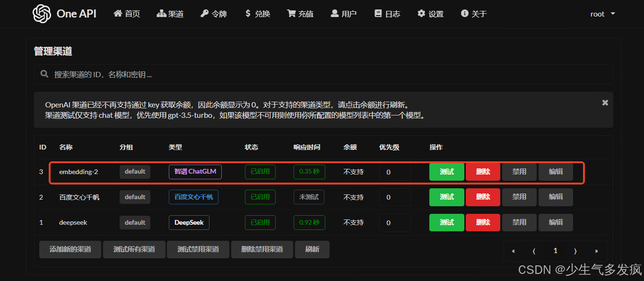The image size is (644, 281).
Task: Open the 日志 logs menu
Action: 387,14
